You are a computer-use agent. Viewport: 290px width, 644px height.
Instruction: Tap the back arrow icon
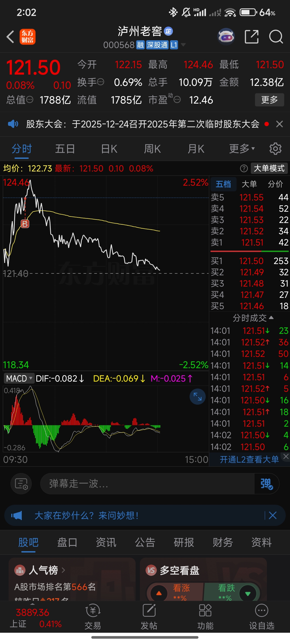coord(10,37)
